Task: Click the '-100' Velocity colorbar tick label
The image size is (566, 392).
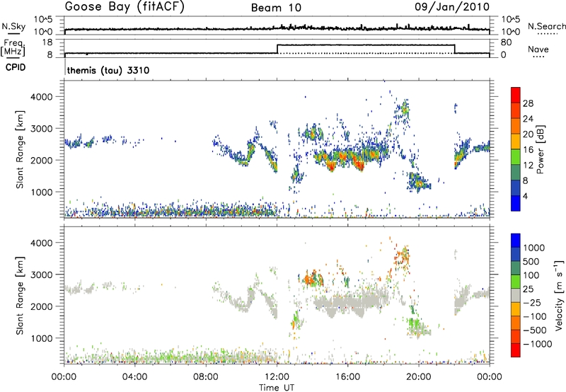Action: 535,316
